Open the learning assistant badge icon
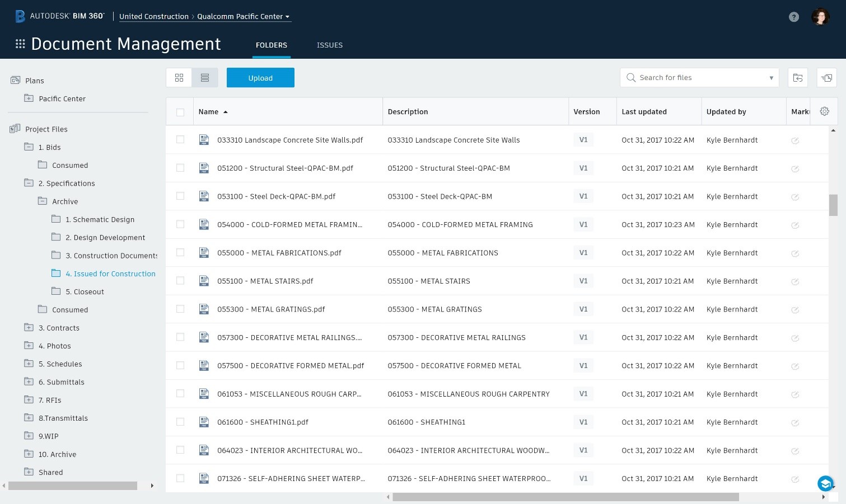 click(825, 483)
